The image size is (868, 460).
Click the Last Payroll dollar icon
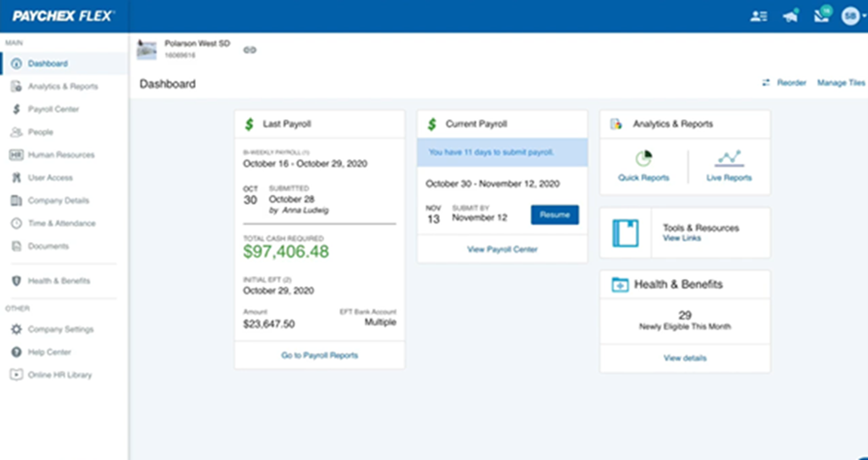point(249,124)
